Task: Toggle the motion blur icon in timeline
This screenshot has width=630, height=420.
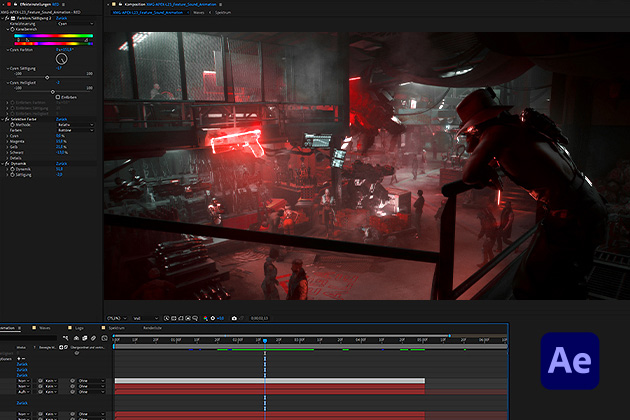Action: tap(93, 338)
